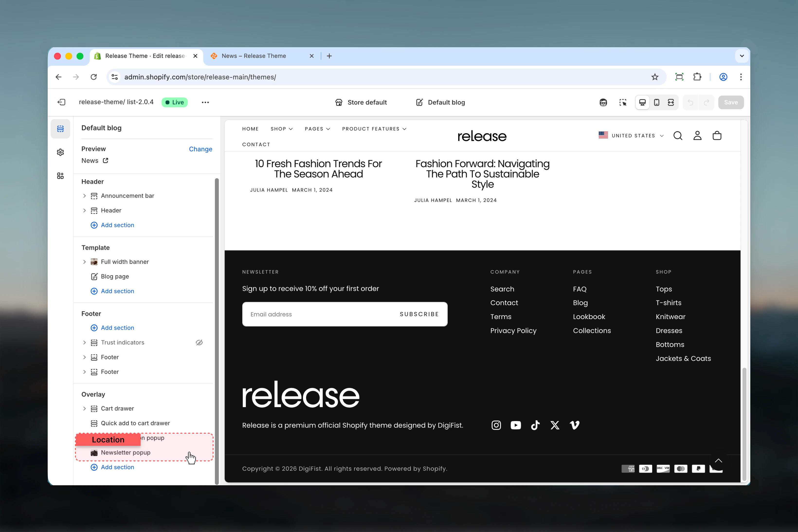The width and height of the screenshot is (798, 532).
Task: Show the hidden Trust indicators section
Action: tap(199, 342)
